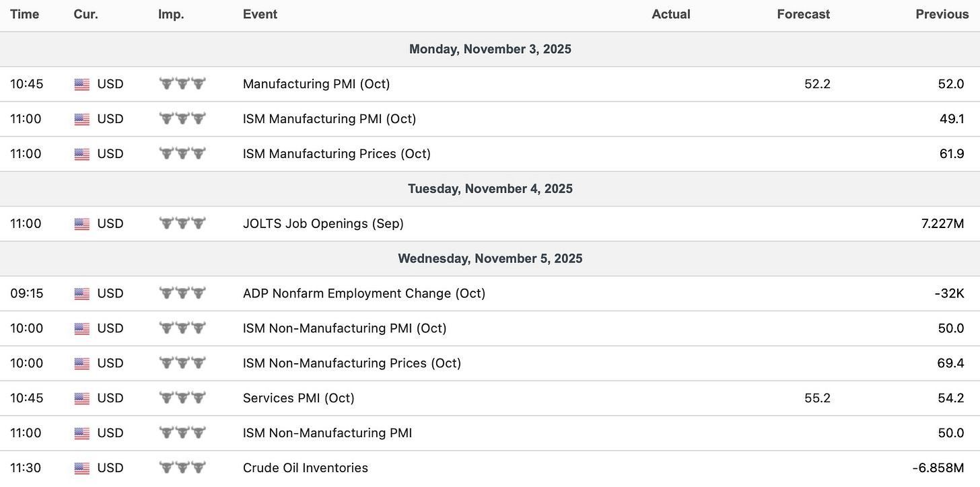
Task: Open the JOLTS Job Openings (Sep) event
Action: click(323, 223)
